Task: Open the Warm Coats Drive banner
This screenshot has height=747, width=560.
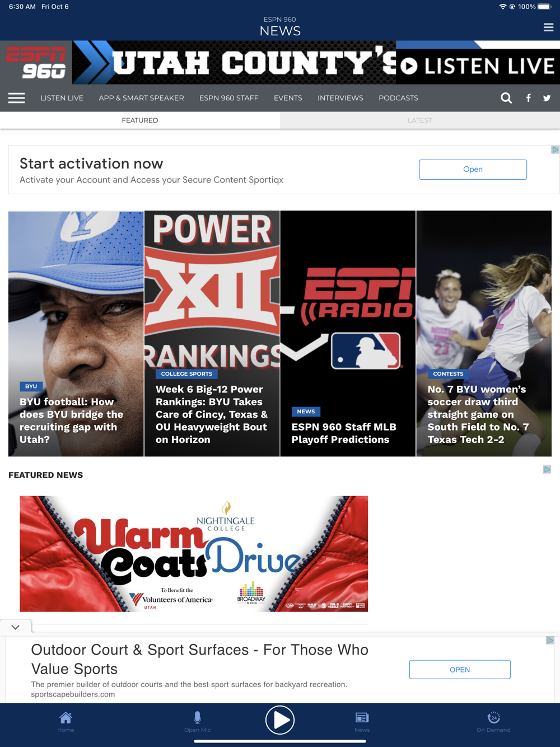Action: (194, 554)
